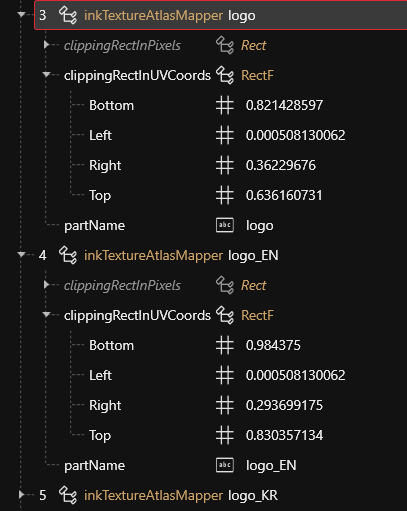Click partName value logo_EN

(x=271, y=466)
